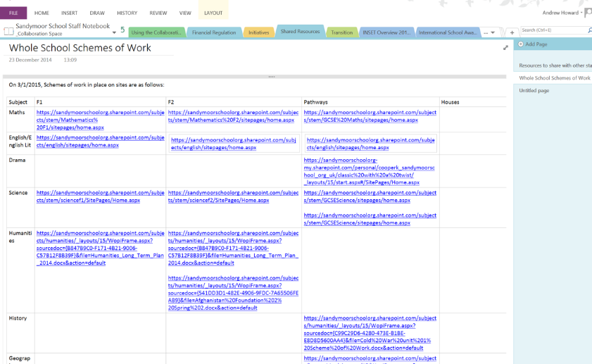The image size is (592, 364).
Task: Switch to the HOME ribbon tab
Action: 42,13
